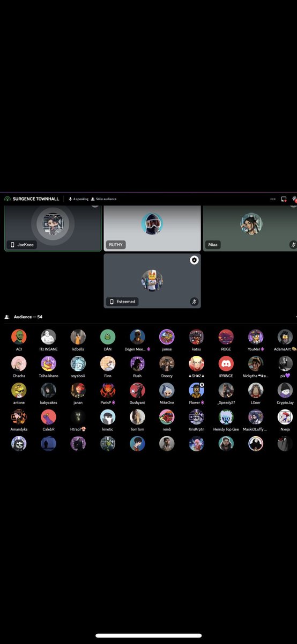Open audience member jamse's avatar
Screen dimensions: 297x644
tap(167, 337)
